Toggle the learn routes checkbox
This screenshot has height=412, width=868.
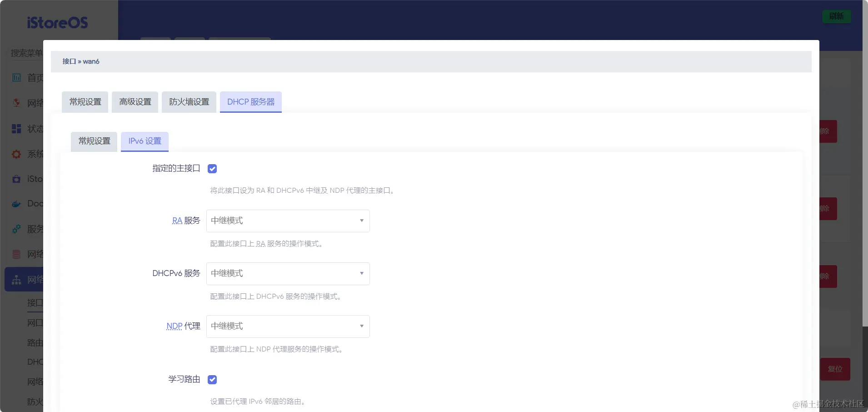pyautogui.click(x=212, y=380)
